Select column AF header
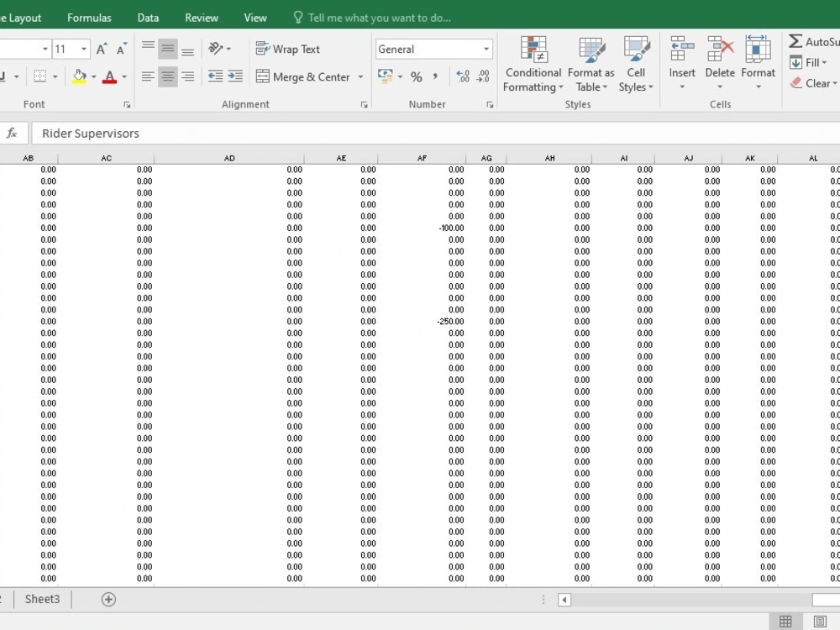 [423, 158]
